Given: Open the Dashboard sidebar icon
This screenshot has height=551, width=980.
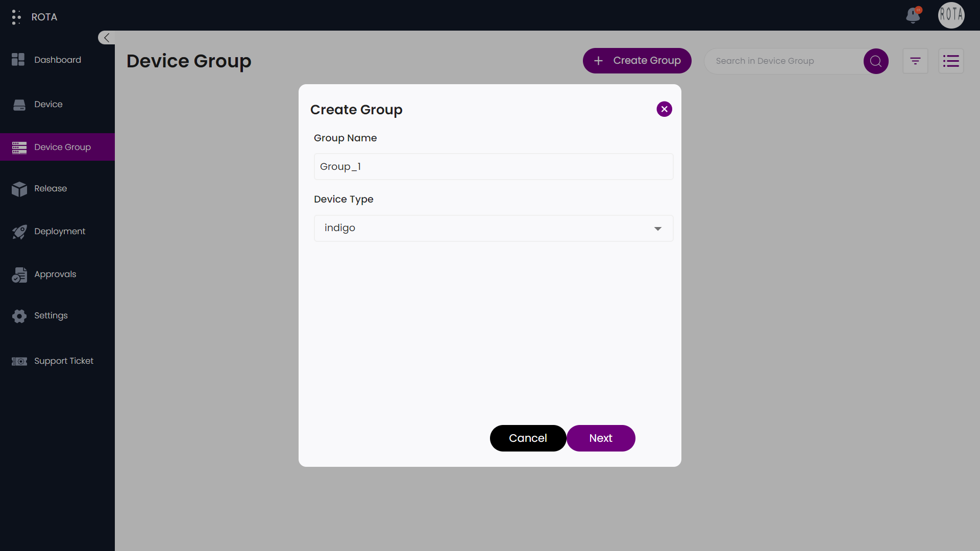Looking at the screenshot, I should tap(18, 60).
